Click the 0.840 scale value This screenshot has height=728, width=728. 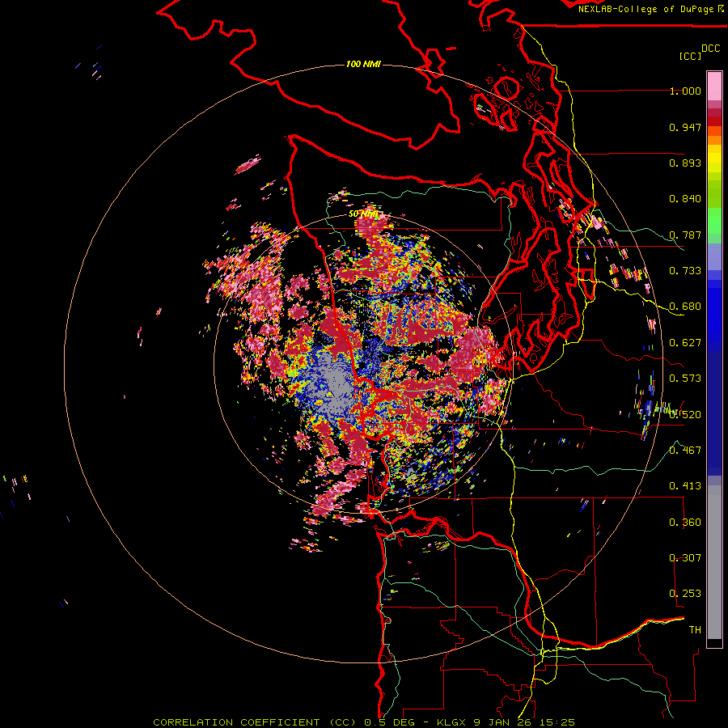(x=685, y=199)
